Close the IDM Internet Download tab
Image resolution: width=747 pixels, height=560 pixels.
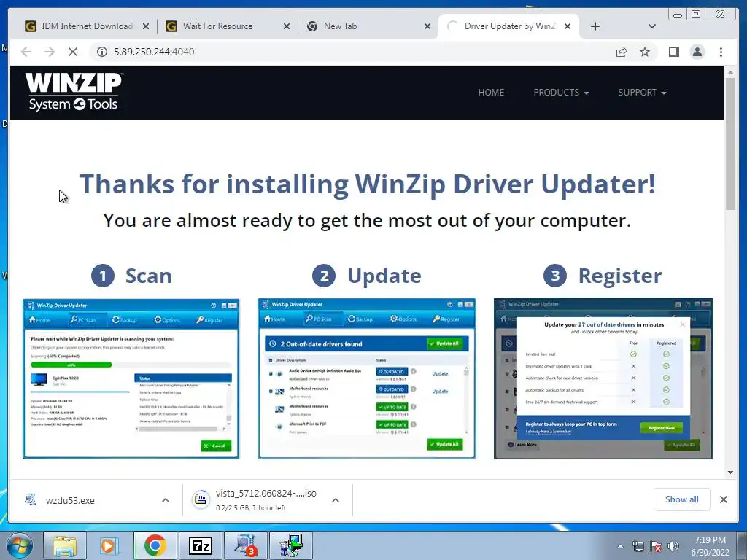pos(146,27)
